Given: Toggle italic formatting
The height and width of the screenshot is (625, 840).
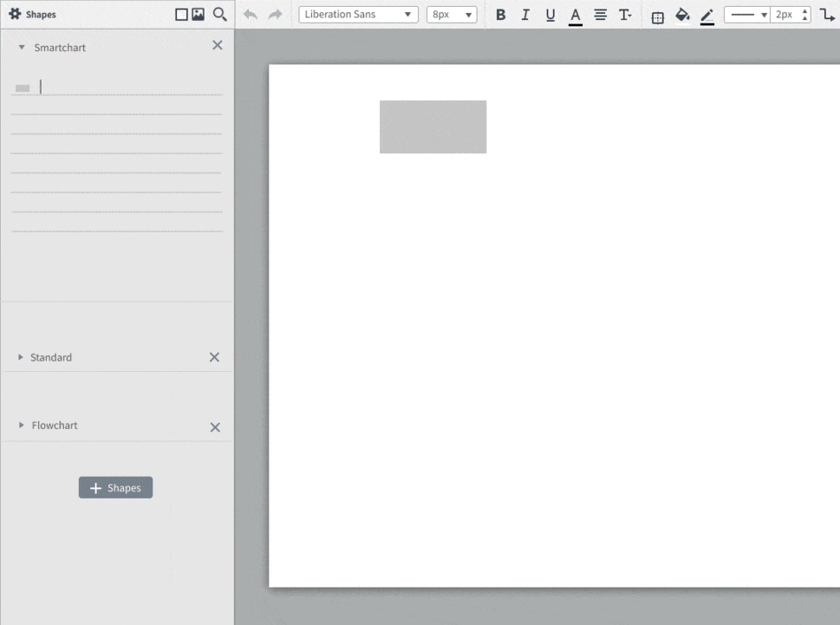Looking at the screenshot, I should pos(525,15).
